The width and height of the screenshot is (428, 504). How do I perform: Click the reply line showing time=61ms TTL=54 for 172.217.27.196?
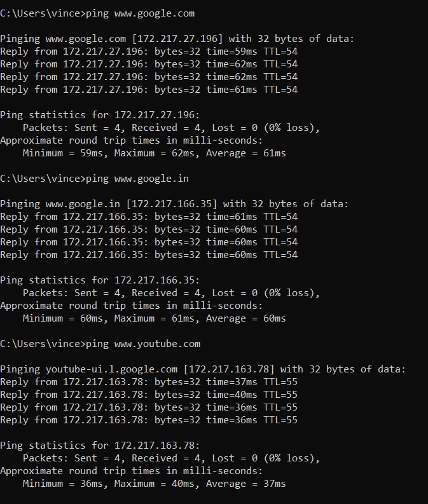pos(149,90)
